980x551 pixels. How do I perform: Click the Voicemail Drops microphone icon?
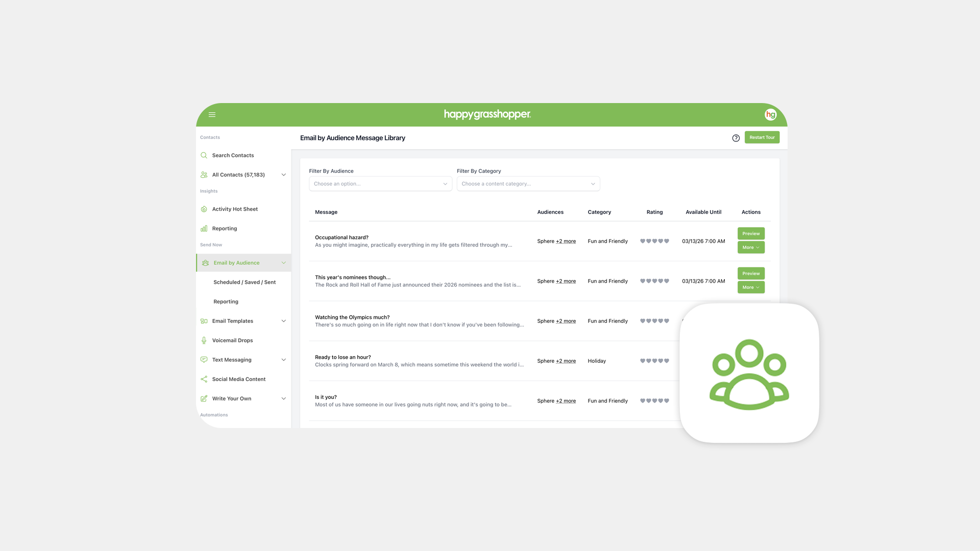(x=204, y=340)
